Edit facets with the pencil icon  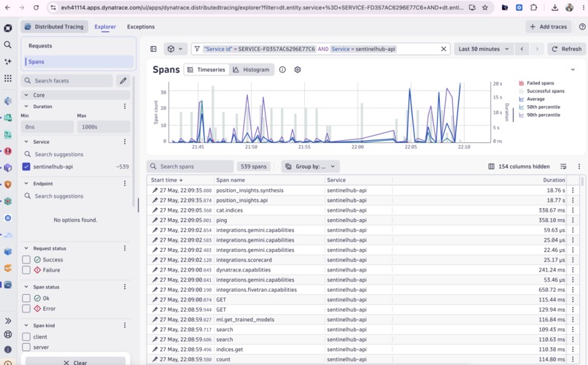123,80
